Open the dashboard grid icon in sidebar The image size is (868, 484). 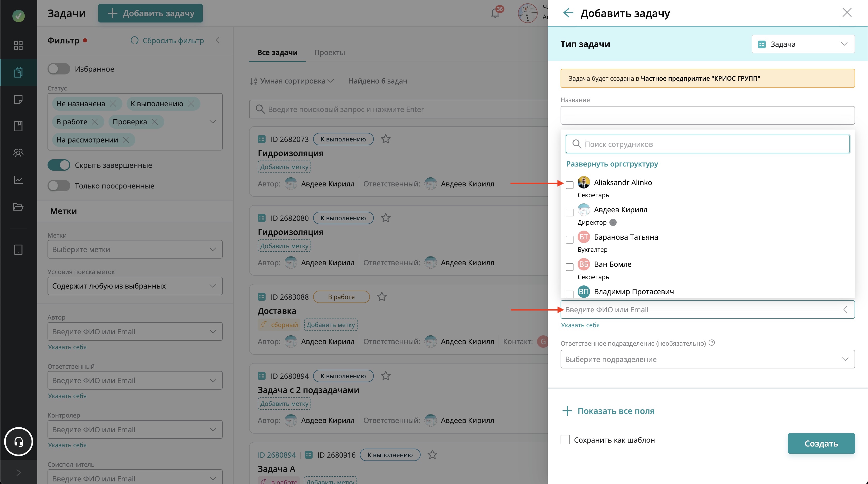18,45
